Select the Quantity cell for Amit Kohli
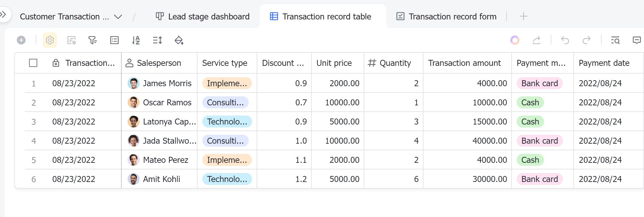 (393, 179)
